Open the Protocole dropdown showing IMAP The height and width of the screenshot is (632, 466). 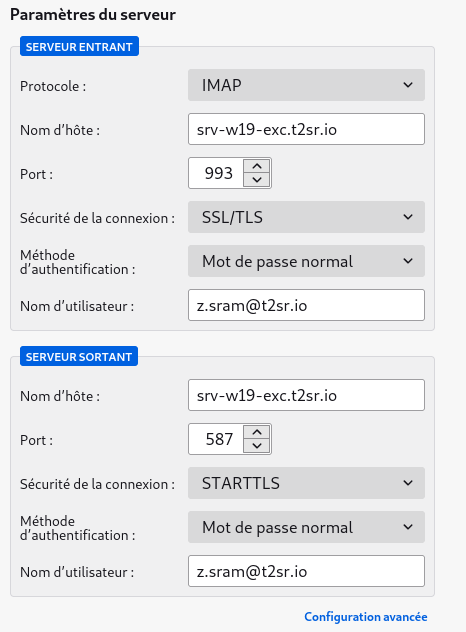pyautogui.click(x=306, y=85)
